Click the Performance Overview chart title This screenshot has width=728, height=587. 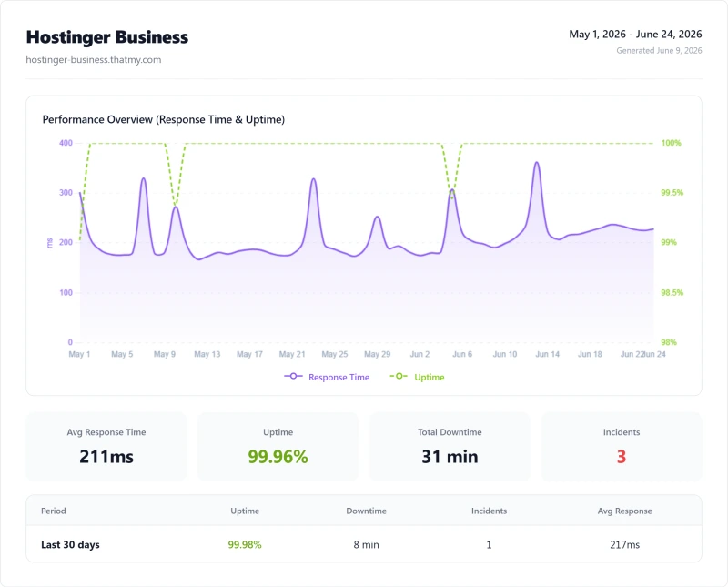(x=164, y=119)
